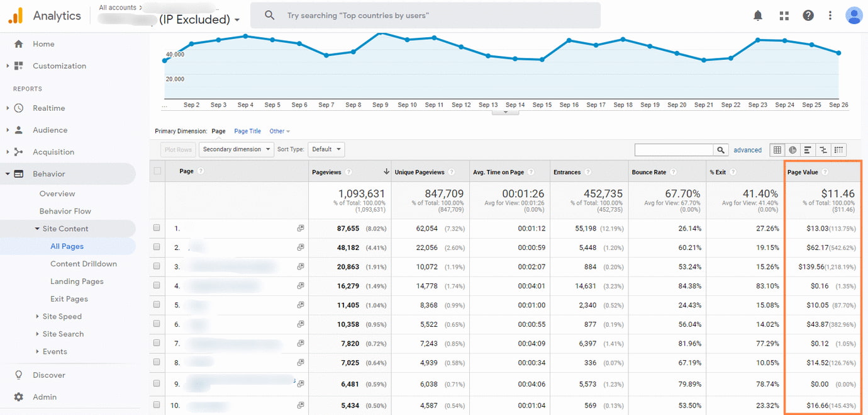This screenshot has height=415, width=868.
Task: Check the select-all rows checkbox
Action: [x=156, y=171]
